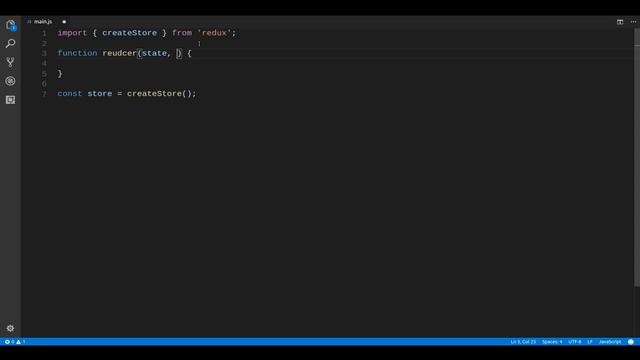Click on the 'store' variable name
Image resolution: width=640 pixels, height=360 pixels.
(100, 93)
